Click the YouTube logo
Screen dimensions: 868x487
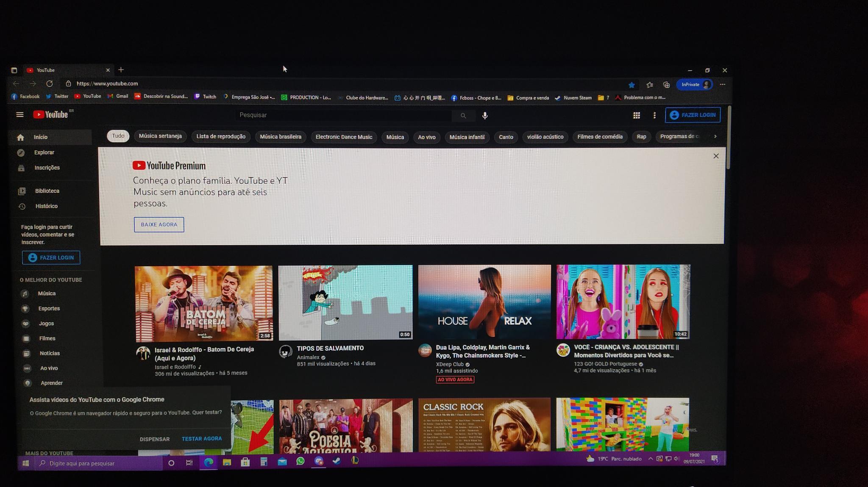(51, 114)
